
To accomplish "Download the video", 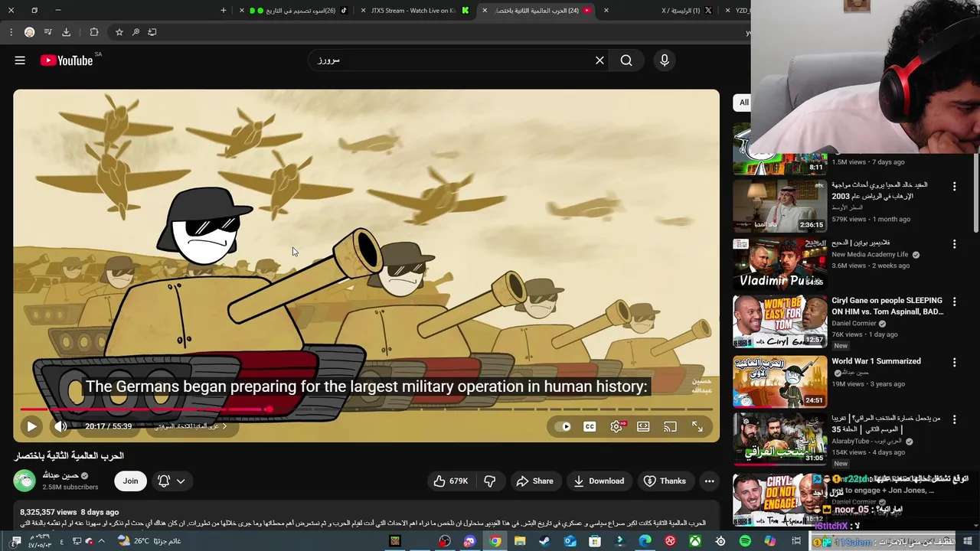I will 599,481.
